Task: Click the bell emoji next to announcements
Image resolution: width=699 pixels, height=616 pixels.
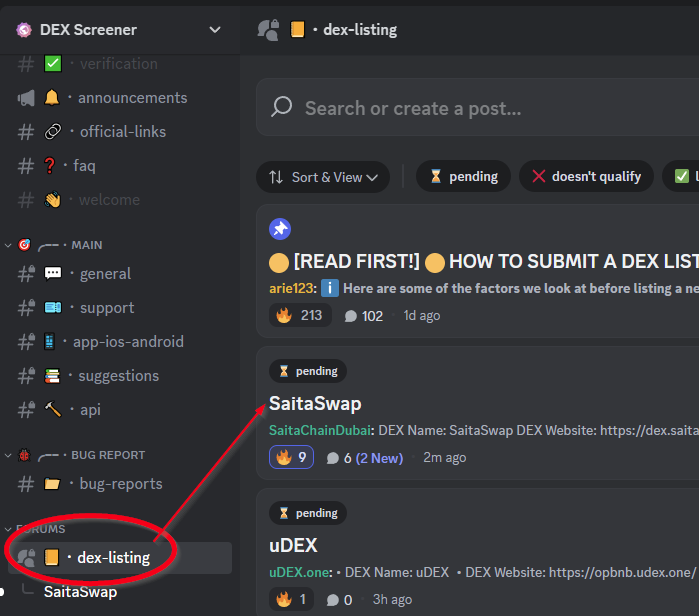Action: (52, 97)
